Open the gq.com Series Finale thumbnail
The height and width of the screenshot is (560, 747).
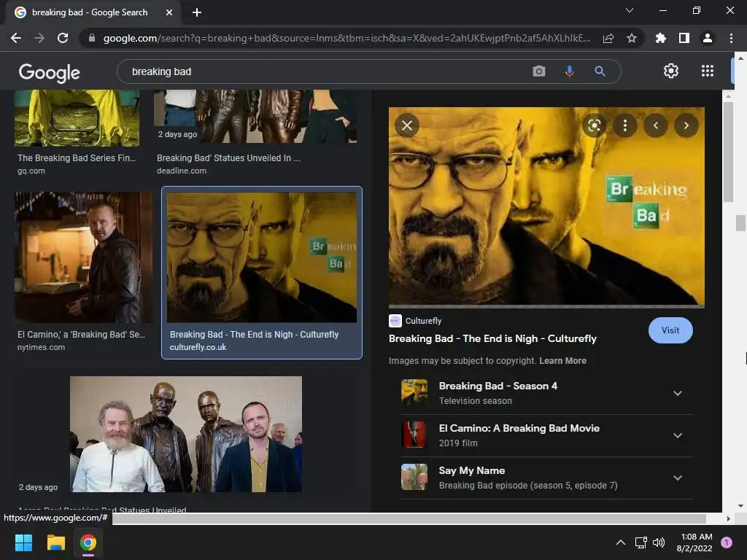coord(77,117)
